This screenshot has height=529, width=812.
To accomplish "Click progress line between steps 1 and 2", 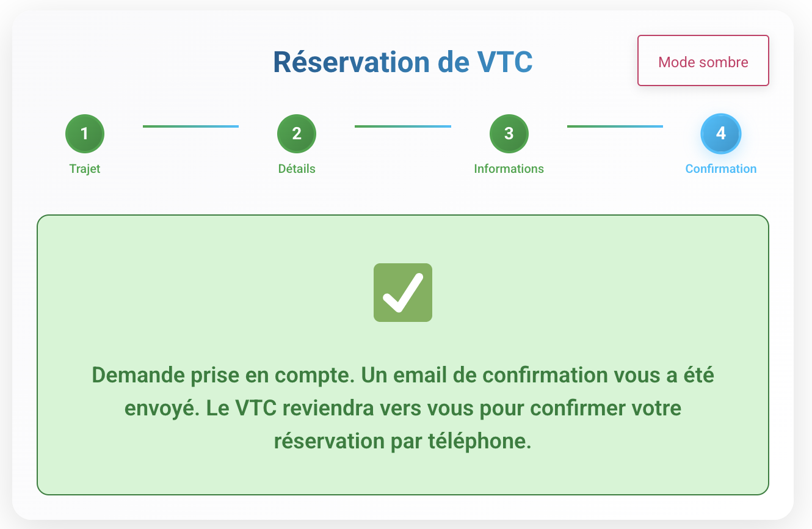I will [190, 126].
